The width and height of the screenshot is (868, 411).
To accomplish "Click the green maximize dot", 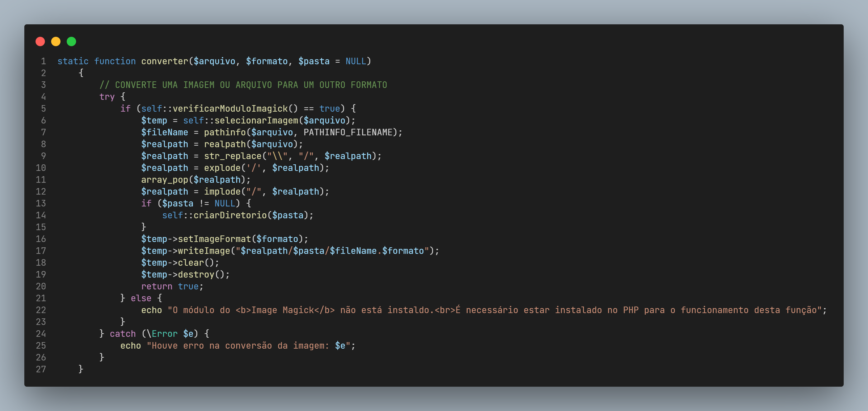I will 71,41.
